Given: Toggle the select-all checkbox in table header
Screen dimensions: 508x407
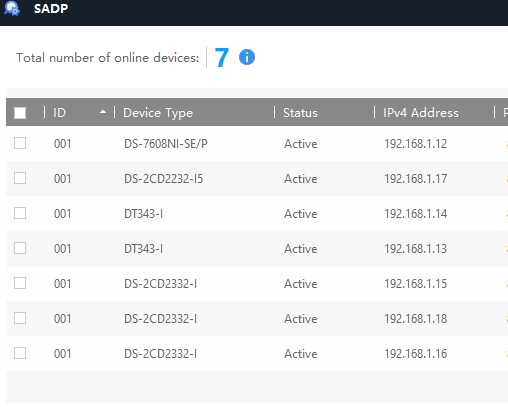Looking at the screenshot, I should point(20,113).
